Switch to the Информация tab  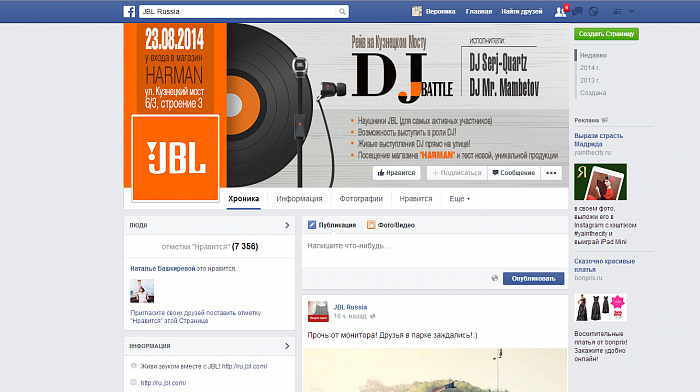[x=299, y=199]
